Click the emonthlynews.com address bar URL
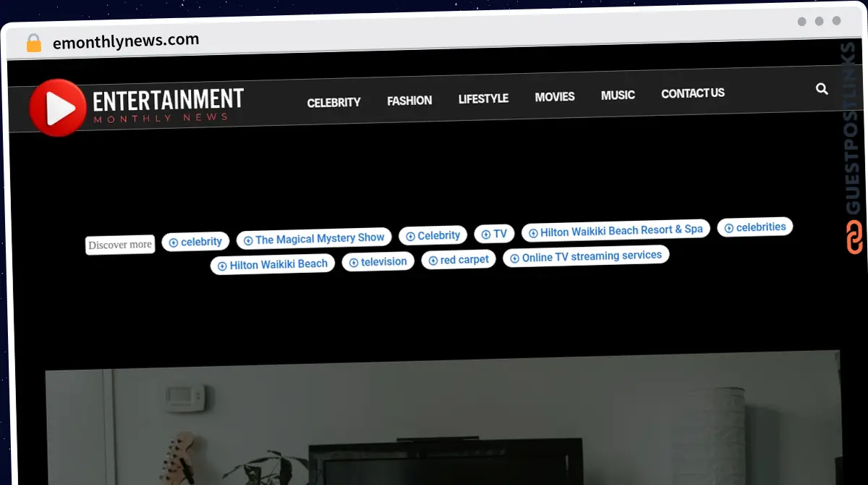 point(126,41)
